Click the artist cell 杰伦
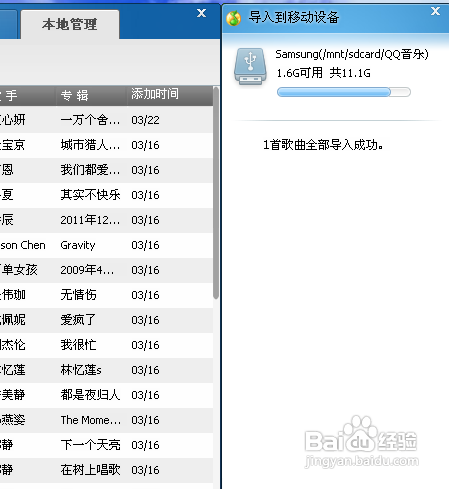This screenshot has height=489, width=449. 13,345
